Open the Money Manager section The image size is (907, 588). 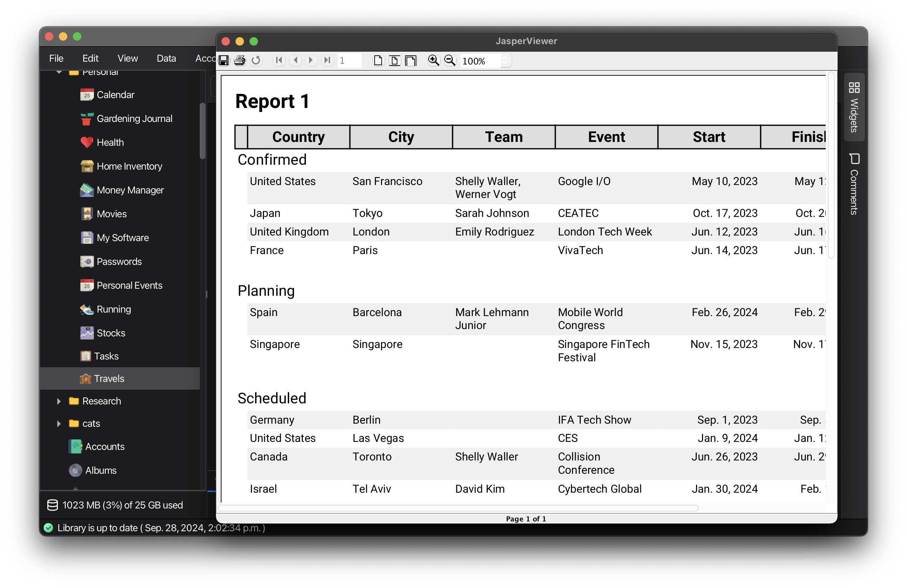pyautogui.click(x=130, y=190)
